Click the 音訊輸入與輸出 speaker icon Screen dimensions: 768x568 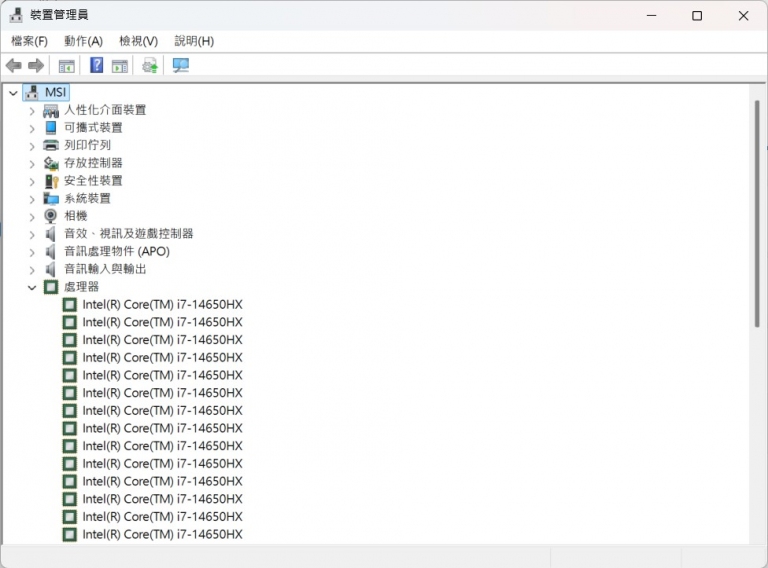[x=50, y=269]
